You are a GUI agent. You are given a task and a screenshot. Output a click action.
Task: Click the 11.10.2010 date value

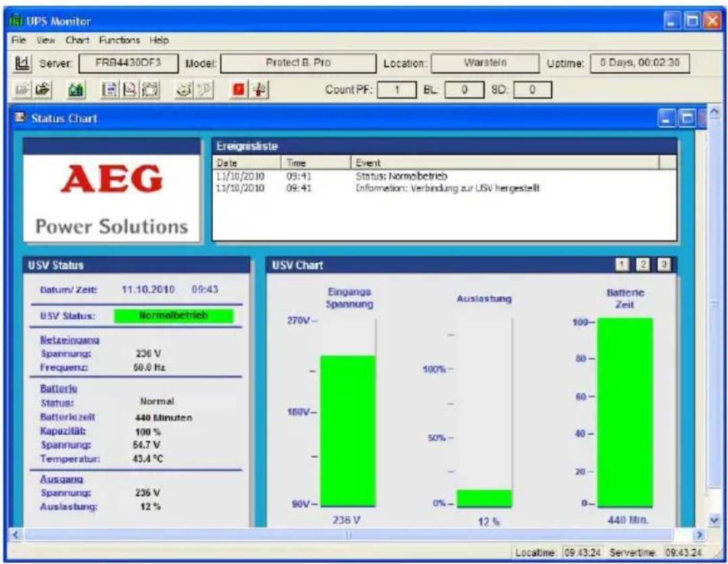pyautogui.click(x=148, y=289)
